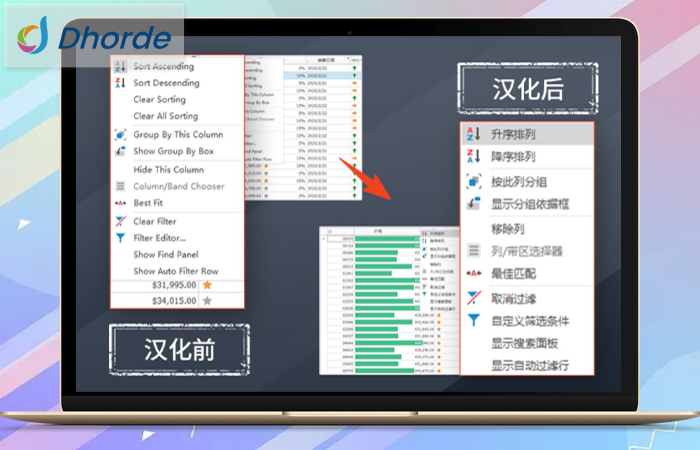The width and height of the screenshot is (700, 450).
Task: Click the Show Group By Box icon
Action: (x=120, y=151)
